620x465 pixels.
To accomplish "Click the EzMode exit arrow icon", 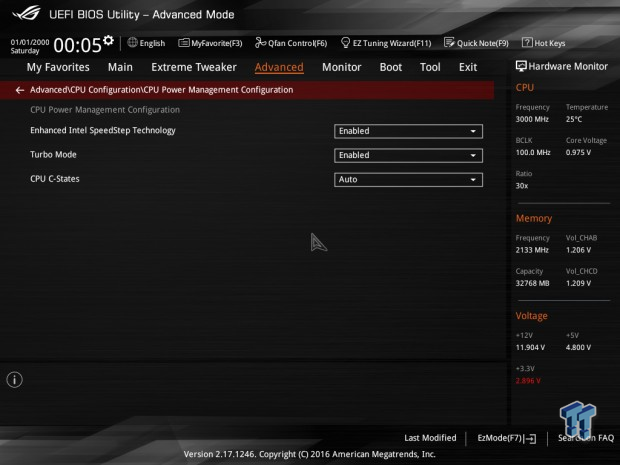I will click(x=530, y=439).
